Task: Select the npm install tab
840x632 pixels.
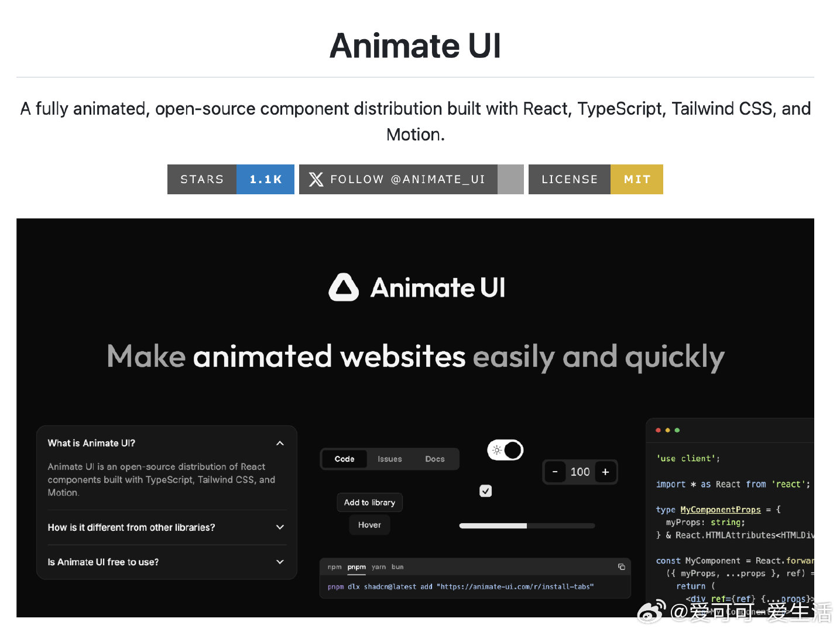Action: 335,566
